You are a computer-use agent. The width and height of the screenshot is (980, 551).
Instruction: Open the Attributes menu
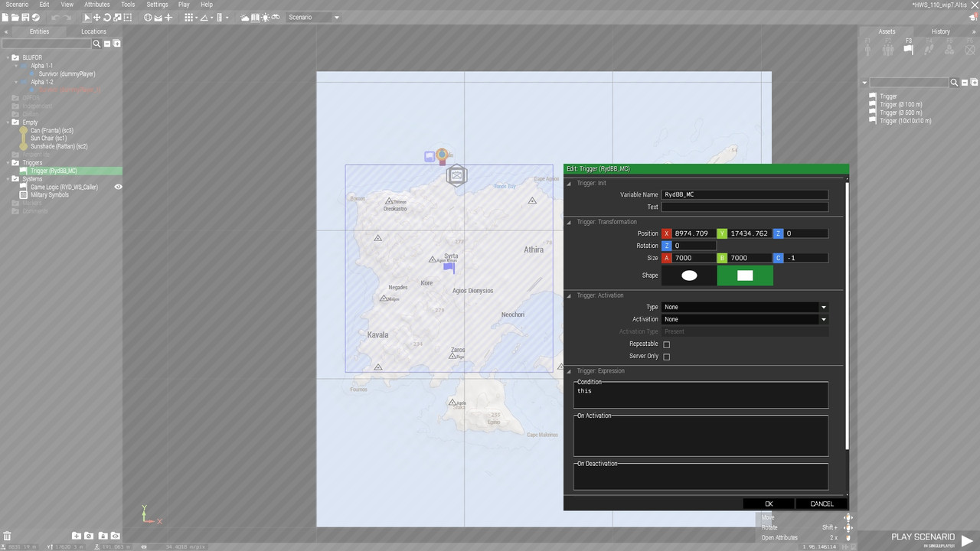pyautogui.click(x=97, y=5)
